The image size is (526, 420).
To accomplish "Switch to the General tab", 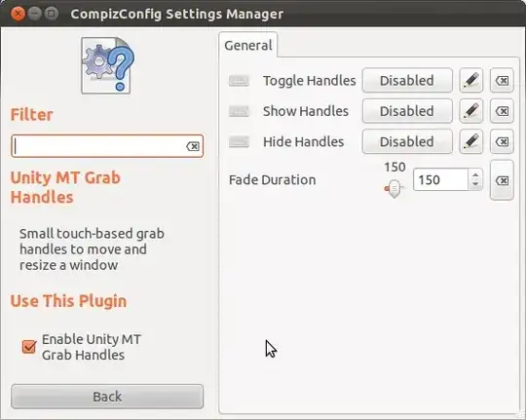I will tap(248, 45).
